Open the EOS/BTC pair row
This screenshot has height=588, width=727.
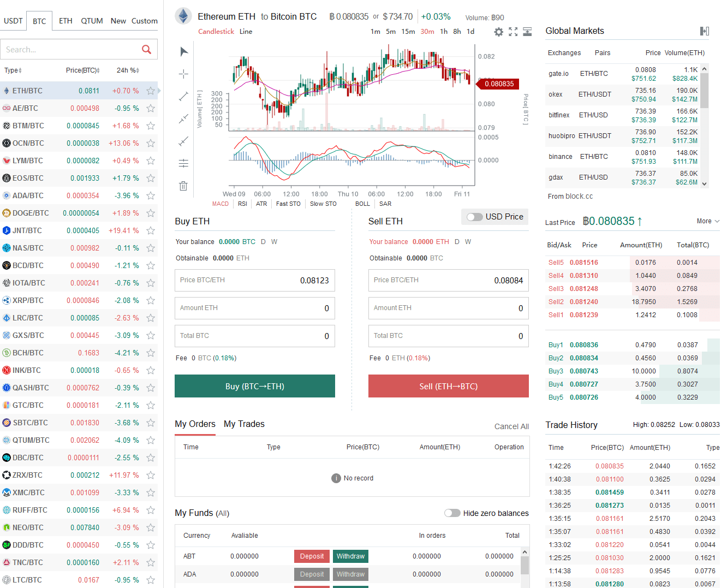pos(79,179)
